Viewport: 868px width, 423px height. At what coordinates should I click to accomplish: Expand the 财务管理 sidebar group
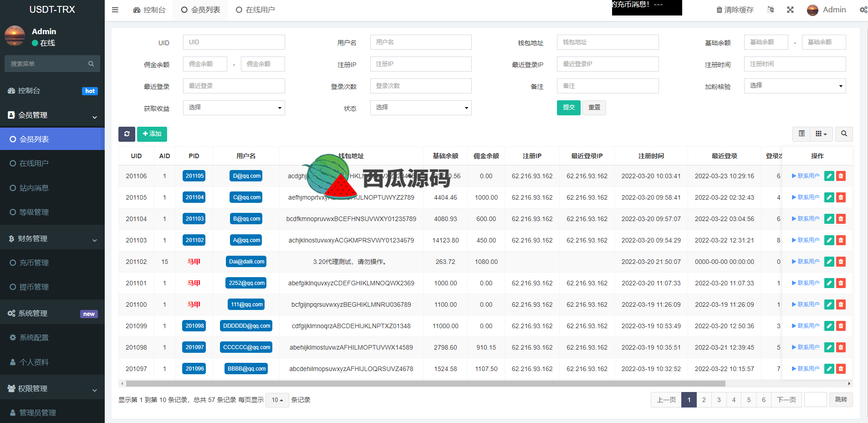coord(52,239)
